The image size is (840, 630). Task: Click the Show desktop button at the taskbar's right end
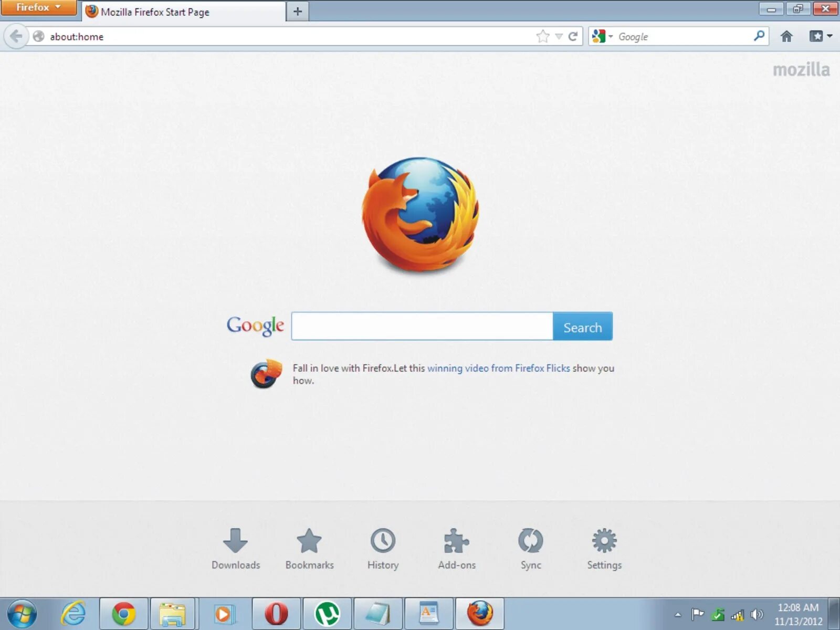point(834,613)
